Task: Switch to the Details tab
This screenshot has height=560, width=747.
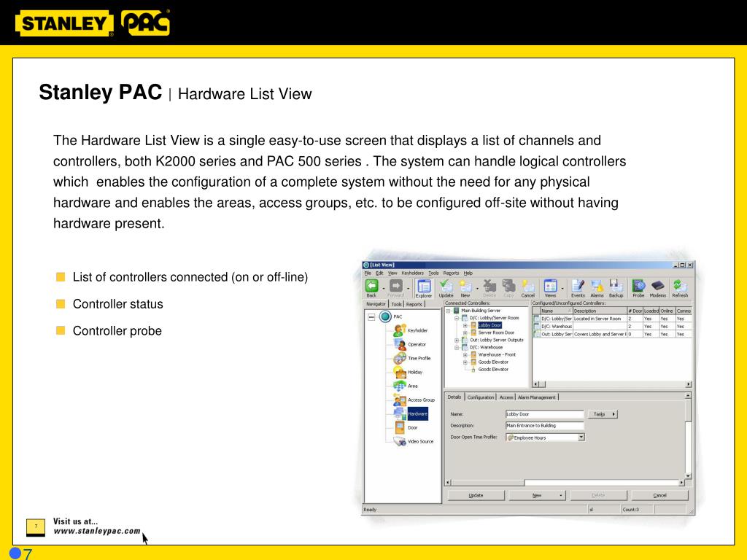Action: [454, 397]
